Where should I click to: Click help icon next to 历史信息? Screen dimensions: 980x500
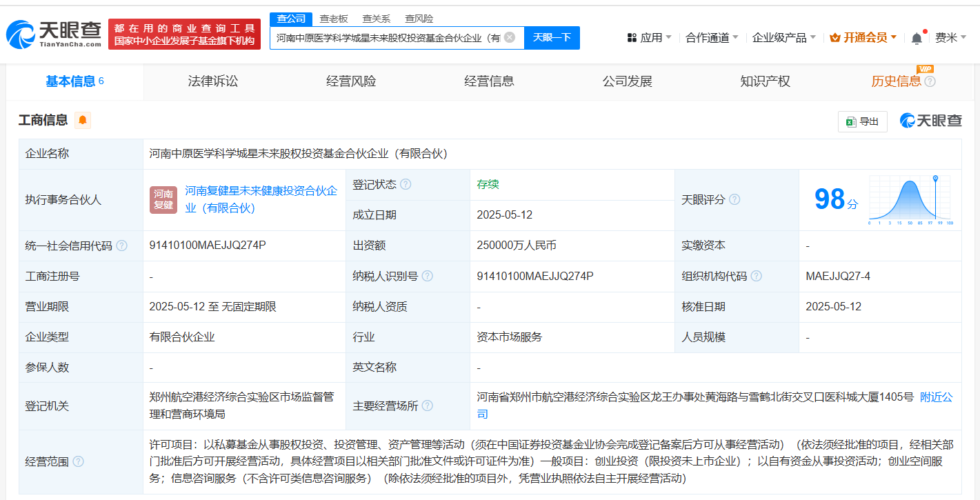pos(930,81)
